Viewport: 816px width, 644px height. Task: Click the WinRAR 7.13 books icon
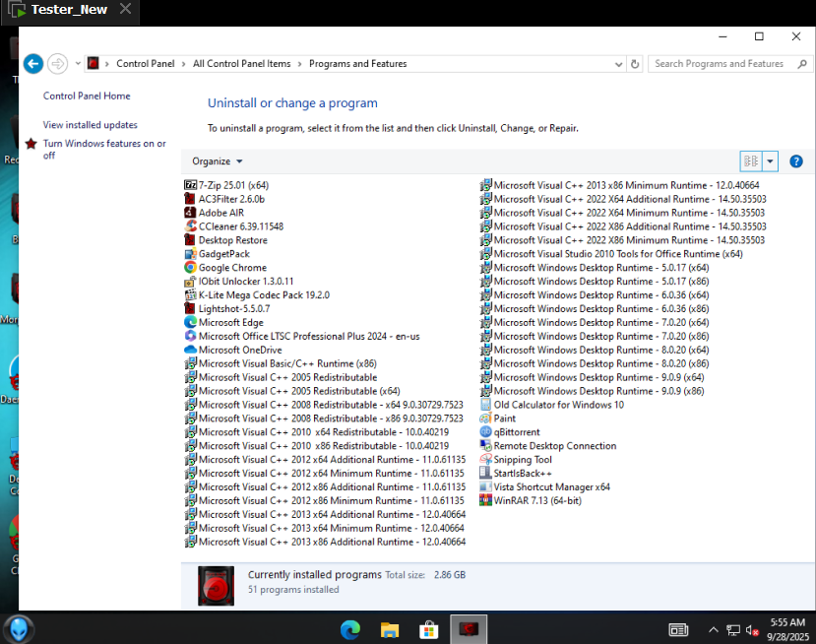point(485,501)
